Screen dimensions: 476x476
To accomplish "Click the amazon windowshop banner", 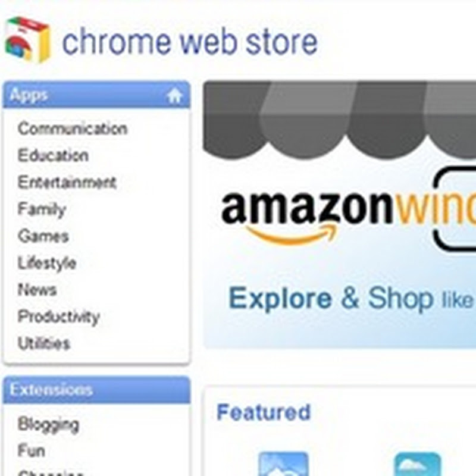I will 339,215.
